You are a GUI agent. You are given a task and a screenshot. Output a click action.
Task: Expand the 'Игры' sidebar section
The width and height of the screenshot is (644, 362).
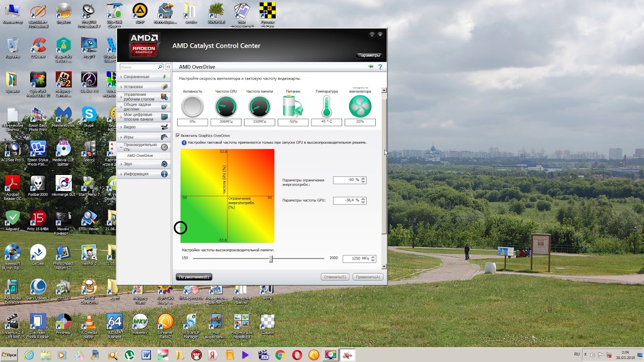[144, 137]
